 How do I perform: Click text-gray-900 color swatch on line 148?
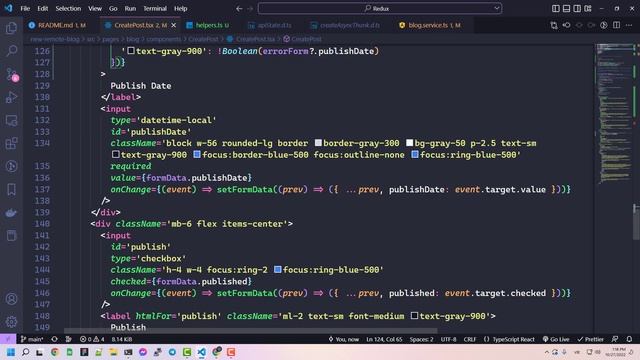414,316
